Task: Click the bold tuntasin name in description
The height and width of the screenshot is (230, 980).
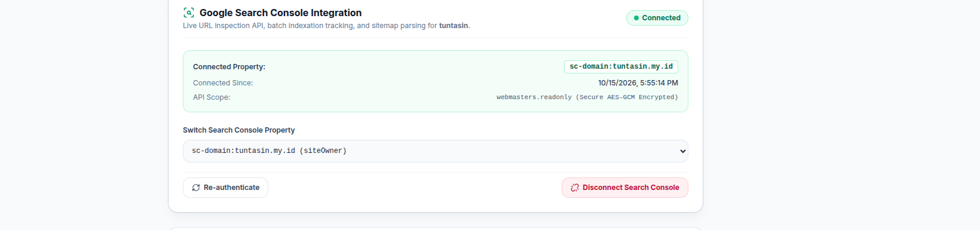Action: pyautogui.click(x=454, y=26)
